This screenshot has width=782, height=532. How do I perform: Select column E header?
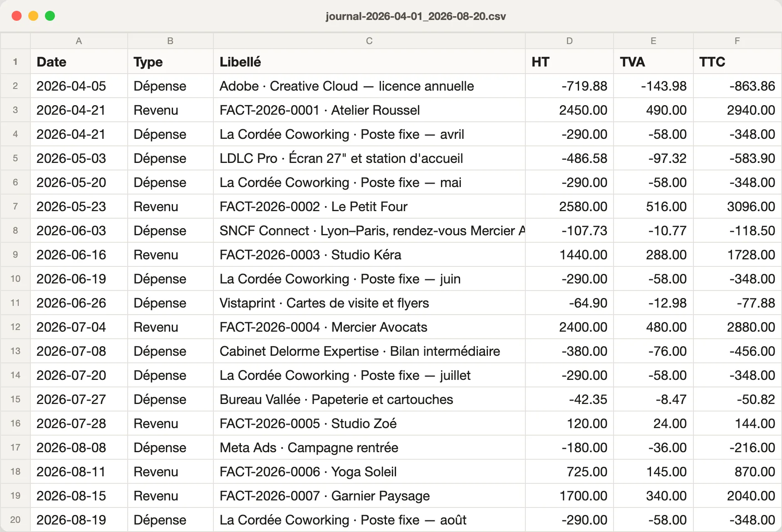tap(653, 41)
